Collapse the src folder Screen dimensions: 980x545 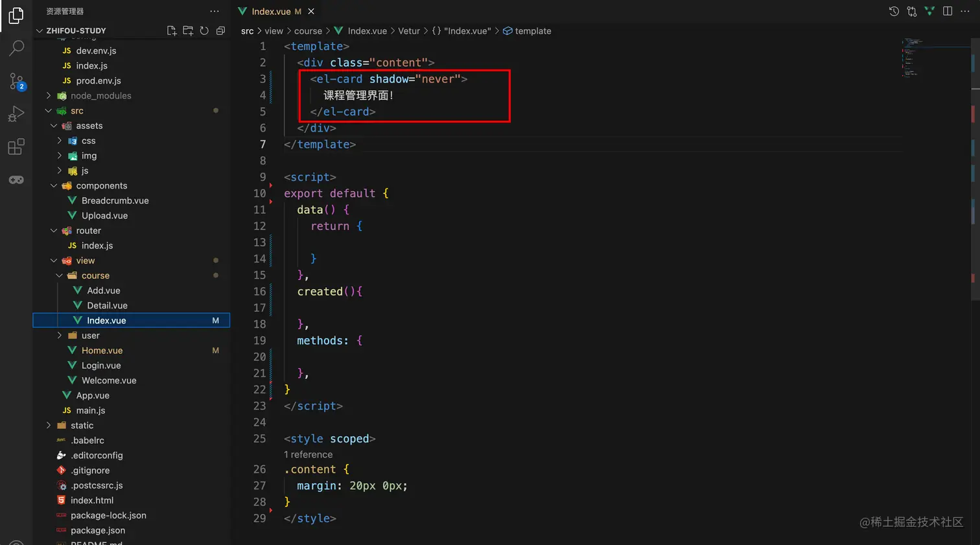click(x=49, y=111)
